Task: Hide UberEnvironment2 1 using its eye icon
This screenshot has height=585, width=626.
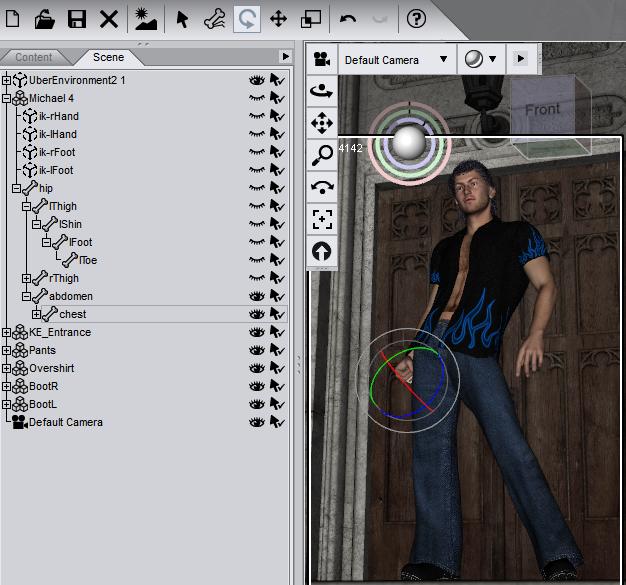Action: (x=257, y=80)
